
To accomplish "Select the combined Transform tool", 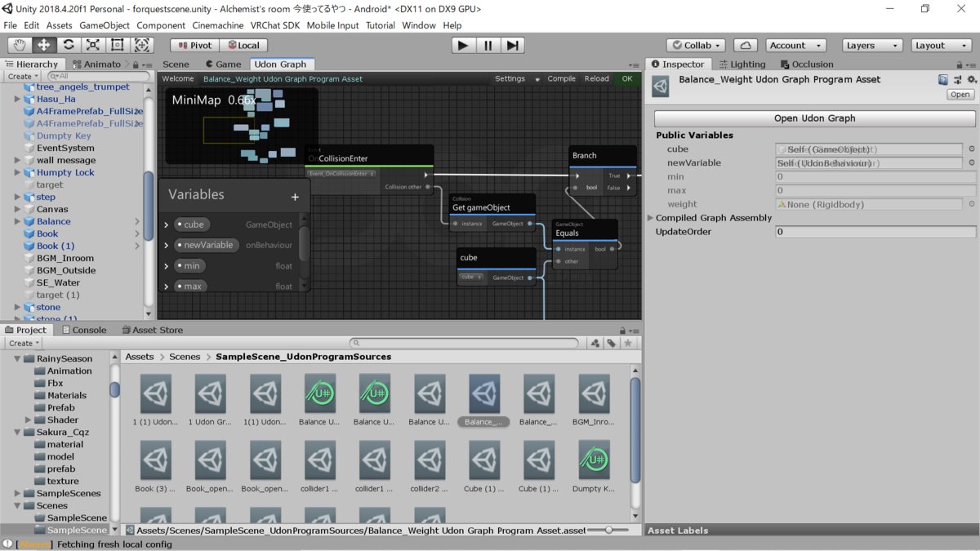I will [142, 46].
